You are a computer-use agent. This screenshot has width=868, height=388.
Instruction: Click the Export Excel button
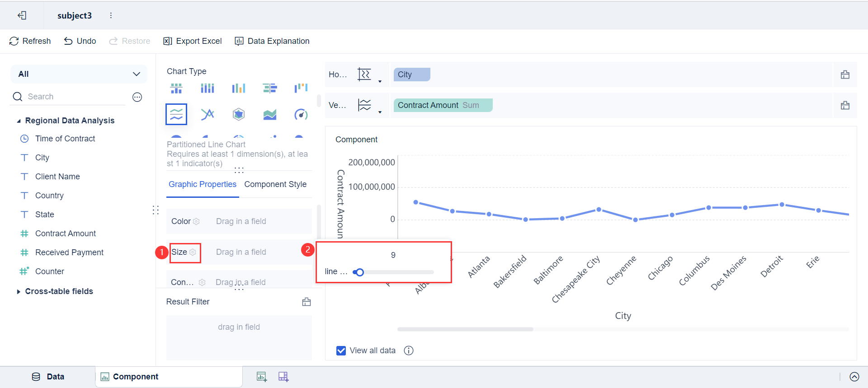[x=193, y=41]
